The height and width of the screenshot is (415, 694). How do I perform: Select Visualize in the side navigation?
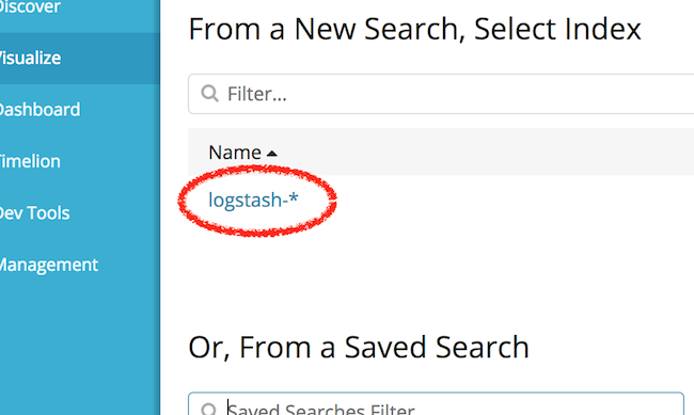(30, 58)
